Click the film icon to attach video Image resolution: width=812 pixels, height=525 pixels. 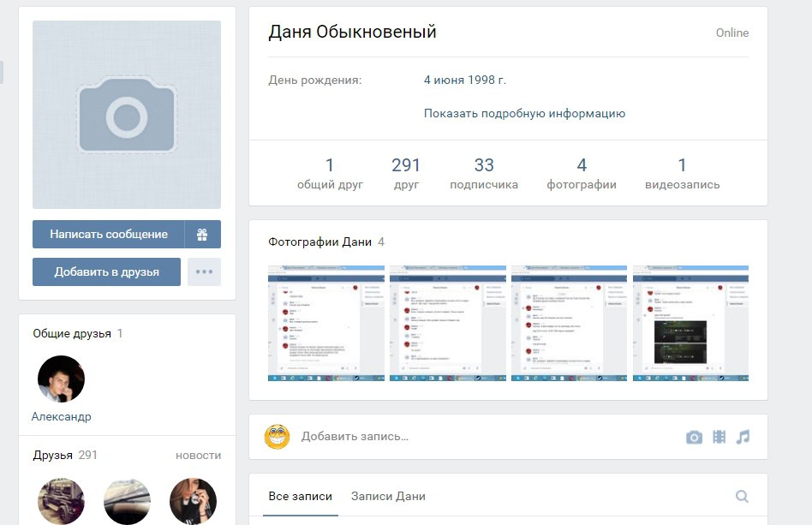pos(719,437)
